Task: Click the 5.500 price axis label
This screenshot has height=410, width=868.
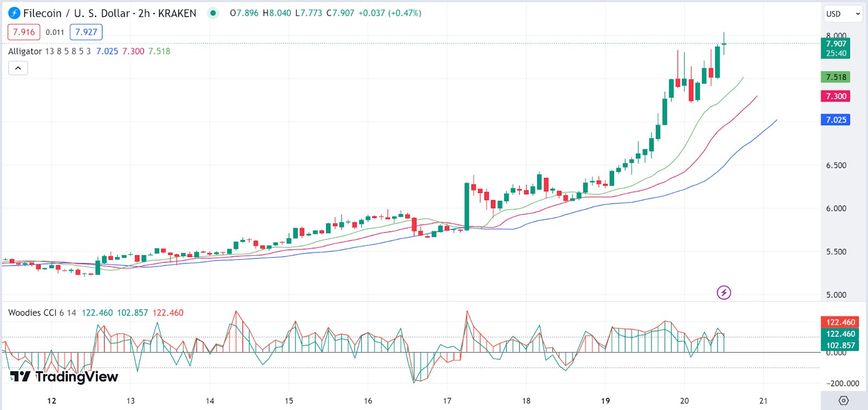Action: [836, 252]
